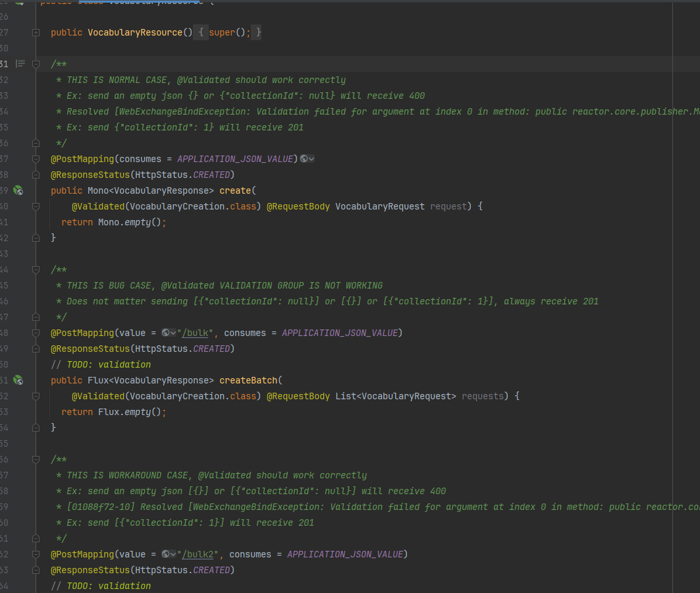Open the globe icon before "/bulk" mapping
This screenshot has width=700, height=593.
point(166,333)
